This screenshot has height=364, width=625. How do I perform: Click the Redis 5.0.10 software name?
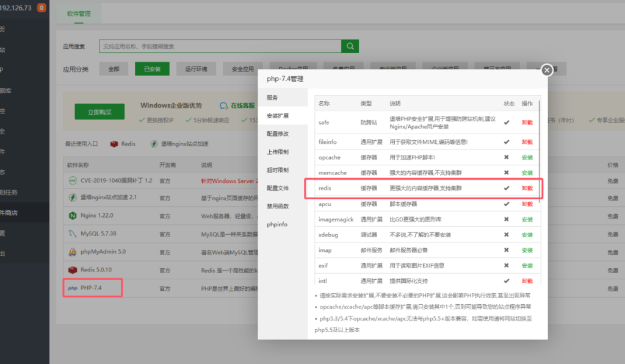click(x=96, y=270)
